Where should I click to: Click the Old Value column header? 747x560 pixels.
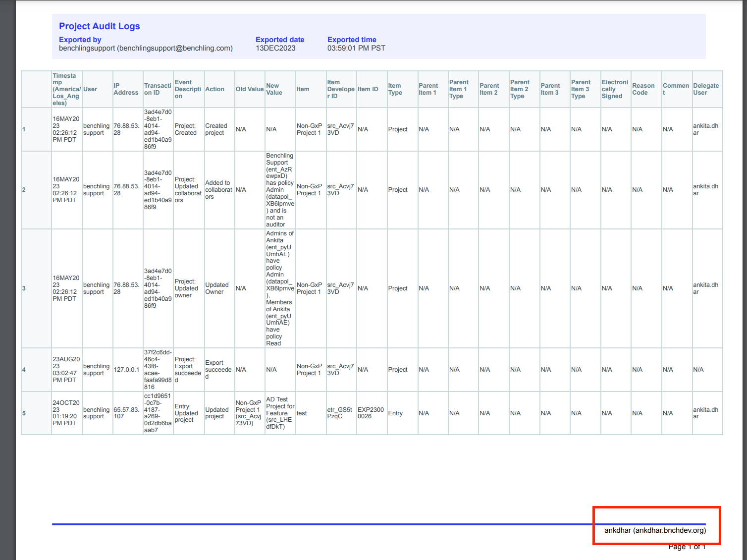click(x=250, y=89)
